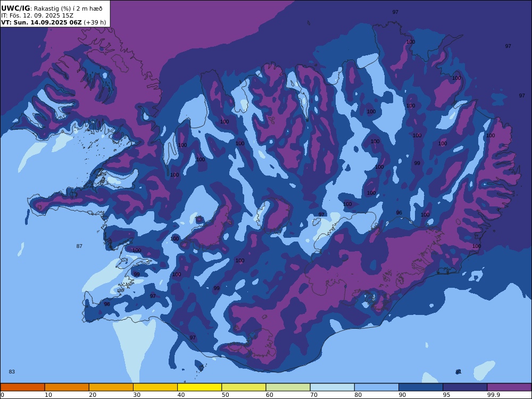Click the pale blue 70–80 legend swatch

[332, 387]
